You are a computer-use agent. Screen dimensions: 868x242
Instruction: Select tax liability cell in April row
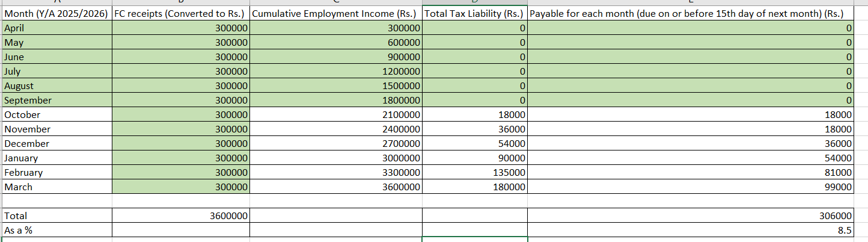click(475, 28)
